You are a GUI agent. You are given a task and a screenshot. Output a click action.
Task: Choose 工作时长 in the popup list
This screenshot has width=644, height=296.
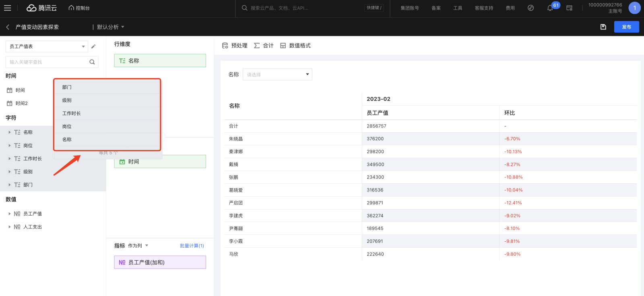click(x=107, y=113)
